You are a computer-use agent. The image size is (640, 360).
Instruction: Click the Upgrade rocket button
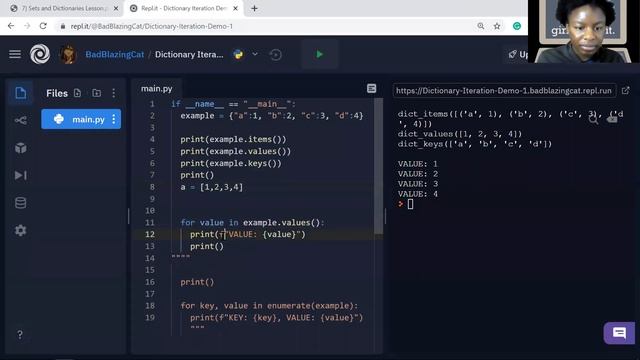518,54
